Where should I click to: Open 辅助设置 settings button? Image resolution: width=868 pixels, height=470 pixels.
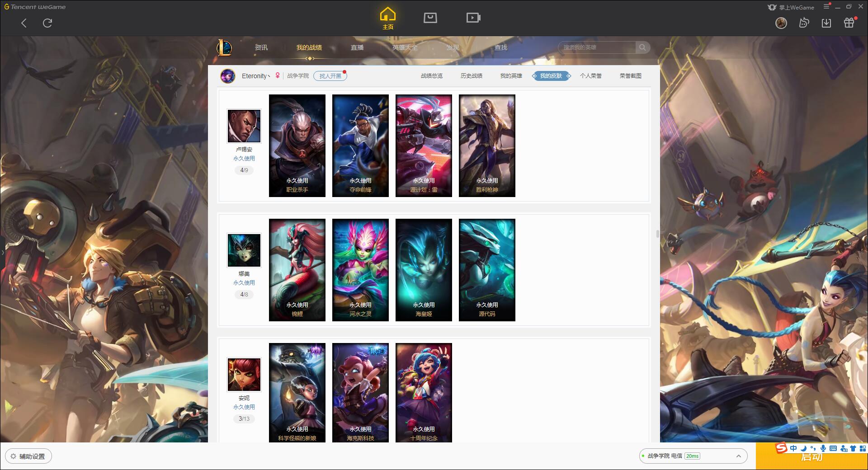coord(28,456)
